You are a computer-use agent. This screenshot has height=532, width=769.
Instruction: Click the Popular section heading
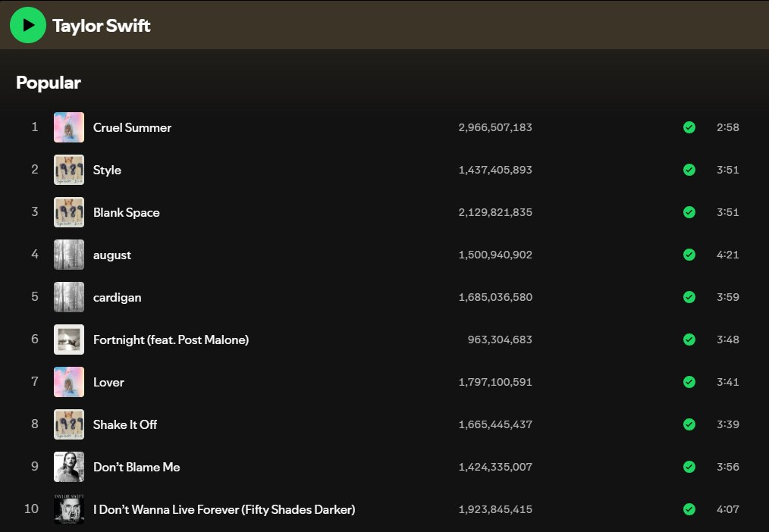pyautogui.click(x=48, y=83)
